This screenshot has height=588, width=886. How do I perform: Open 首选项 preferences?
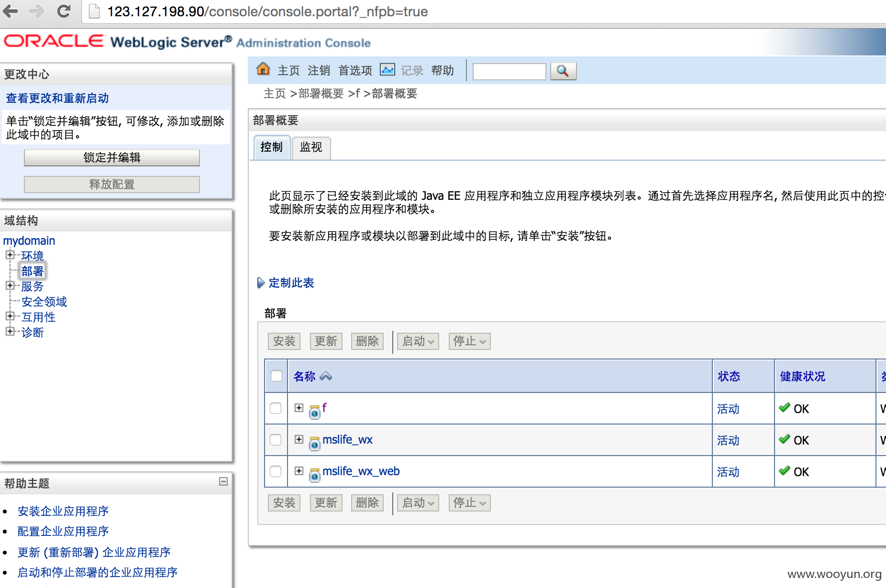point(355,71)
